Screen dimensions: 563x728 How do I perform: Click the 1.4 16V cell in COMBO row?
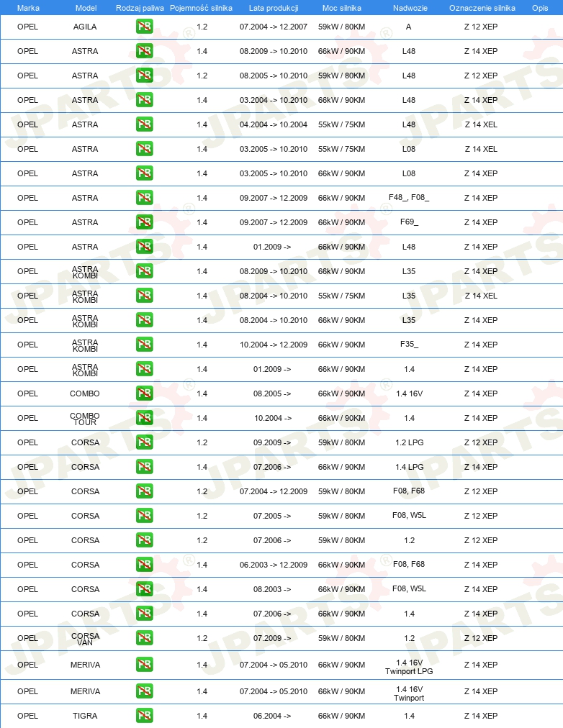[x=409, y=393]
